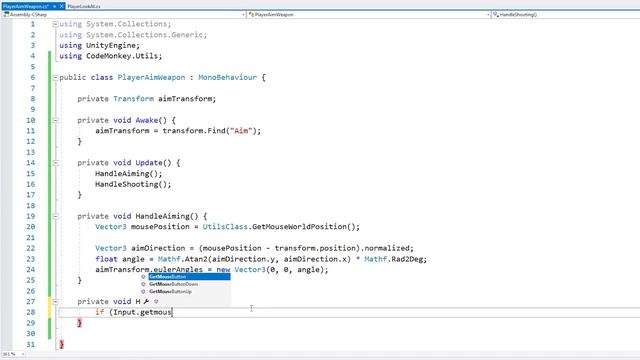The image size is (640, 360).
Task: Collapse the HandleAiming method block
Action: click(x=56, y=216)
